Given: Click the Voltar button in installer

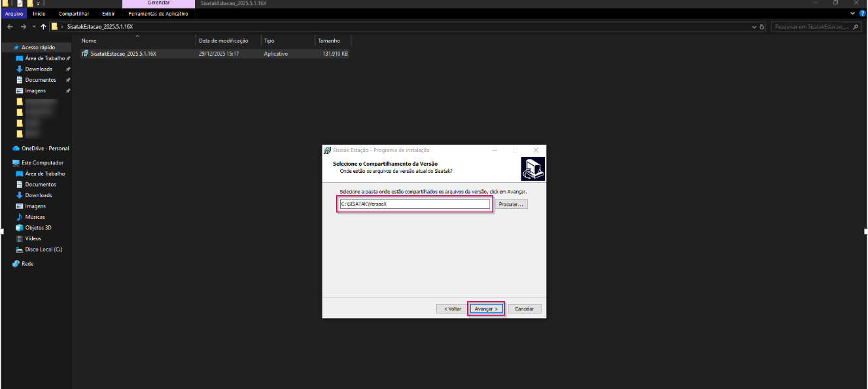Looking at the screenshot, I should click(453, 308).
